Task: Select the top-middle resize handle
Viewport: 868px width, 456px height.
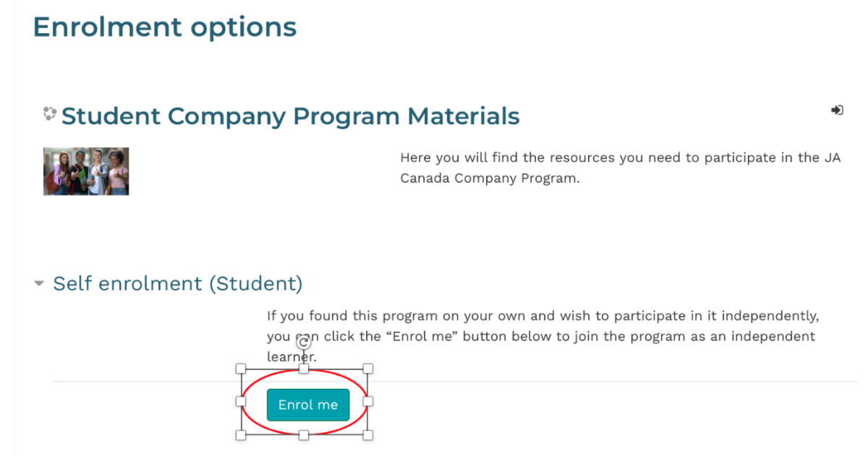Action: coord(305,369)
